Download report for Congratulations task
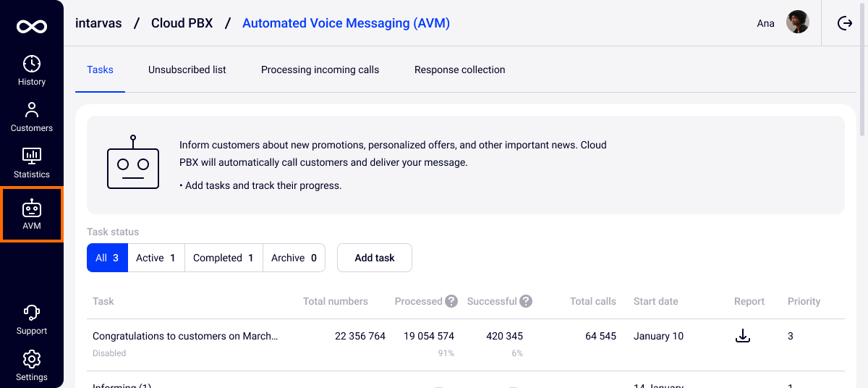Screen dimensions: 868x388 [x=742, y=336]
